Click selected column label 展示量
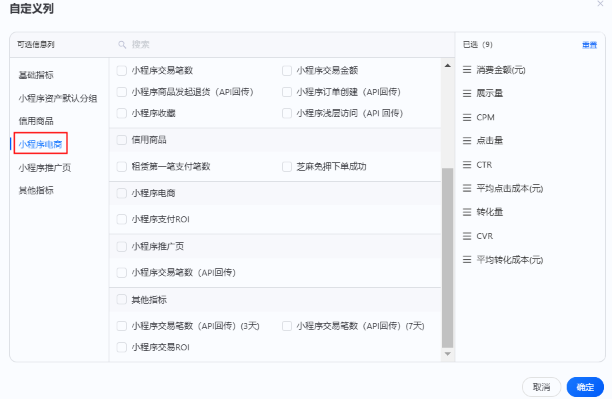Image resolution: width=612 pixels, height=399 pixels. (490, 94)
